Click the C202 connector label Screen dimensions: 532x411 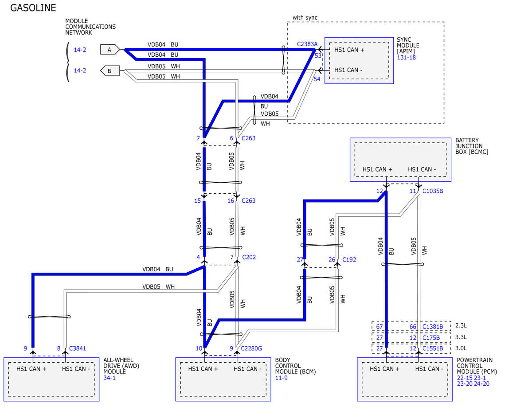(x=249, y=257)
